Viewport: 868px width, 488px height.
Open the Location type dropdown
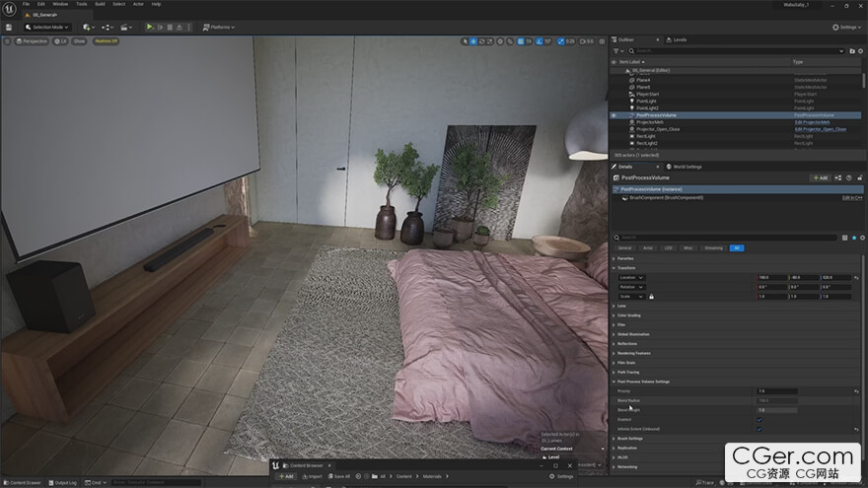point(629,278)
